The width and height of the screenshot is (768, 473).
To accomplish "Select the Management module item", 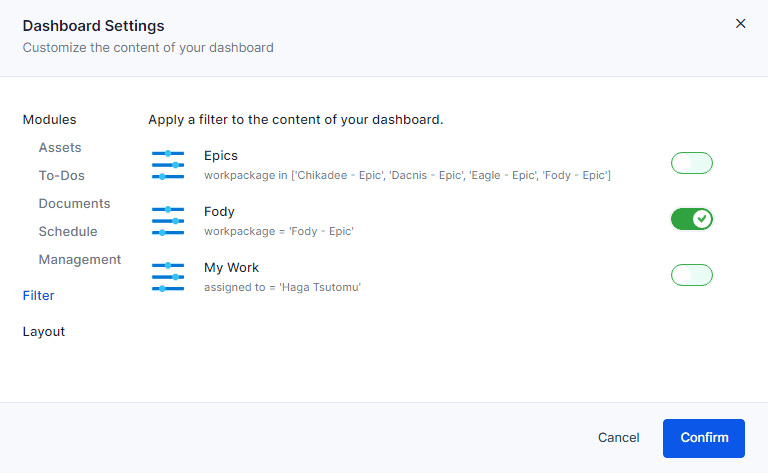I will 80,260.
